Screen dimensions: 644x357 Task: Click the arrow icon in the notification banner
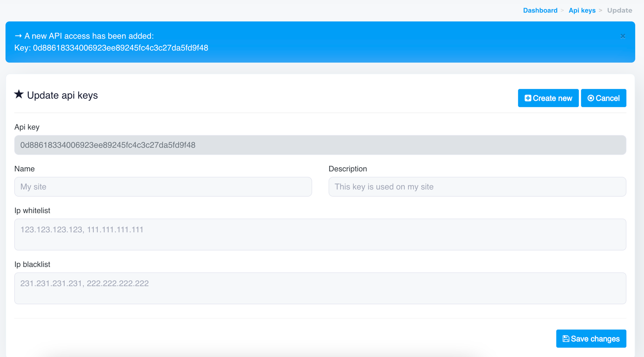[x=18, y=36]
